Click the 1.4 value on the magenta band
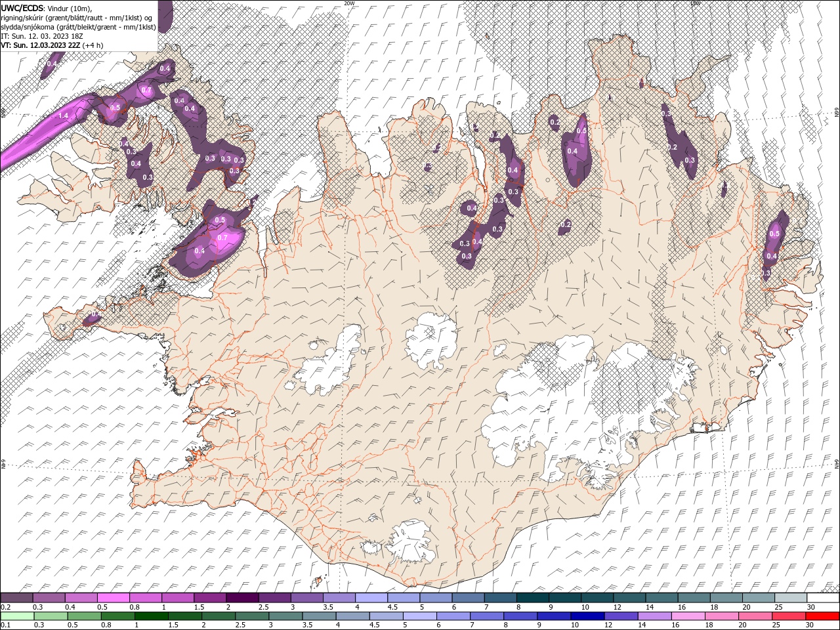Image resolution: width=840 pixels, height=630 pixels. click(x=64, y=115)
